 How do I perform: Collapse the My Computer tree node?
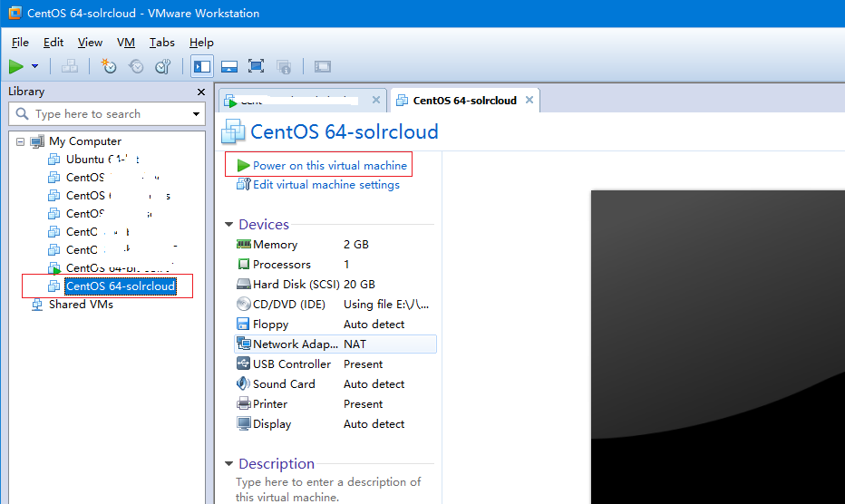[21, 141]
